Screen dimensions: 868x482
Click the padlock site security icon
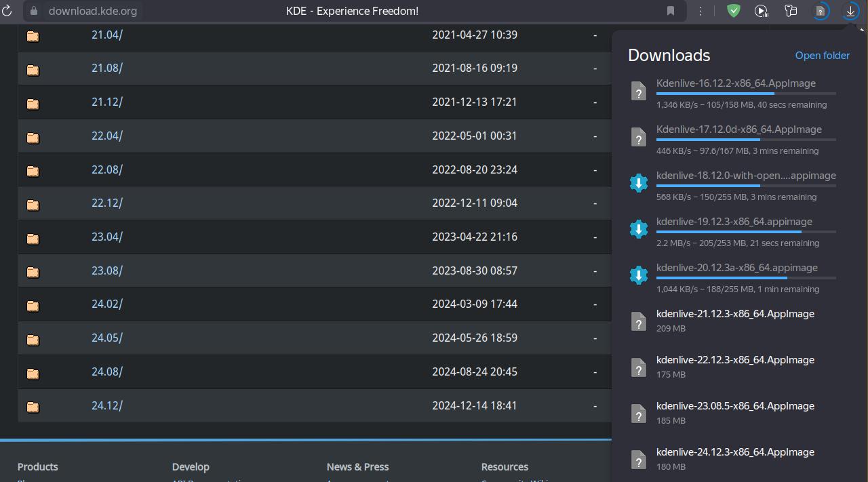[x=33, y=11]
